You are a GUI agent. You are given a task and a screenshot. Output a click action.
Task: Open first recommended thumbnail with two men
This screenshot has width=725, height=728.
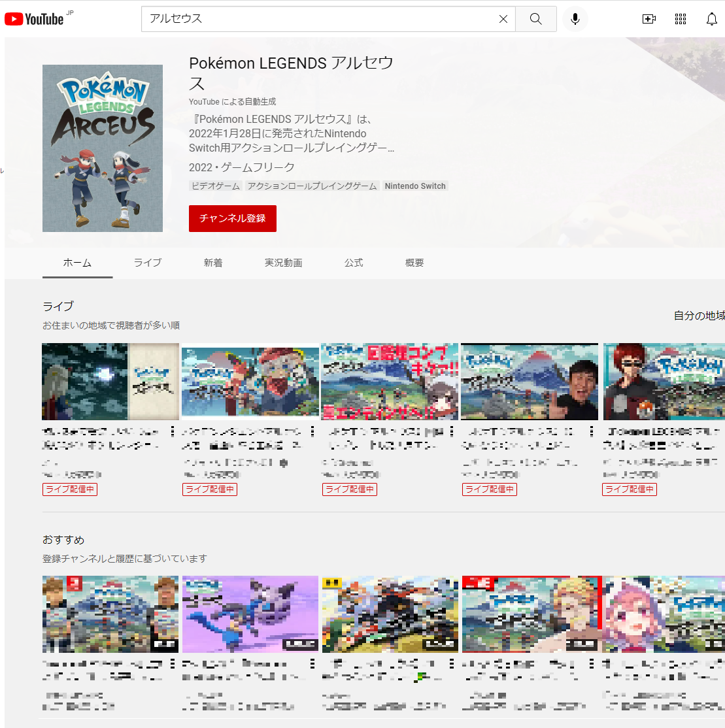tap(110, 614)
